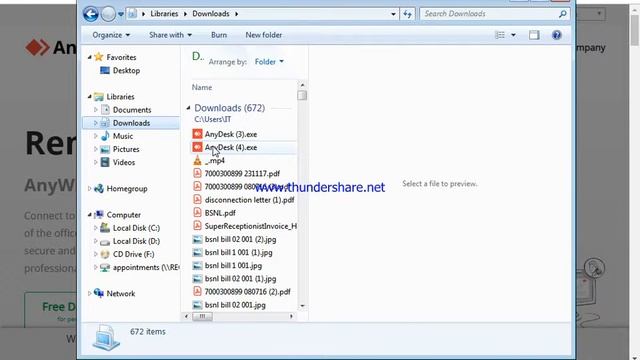The width and height of the screenshot is (640, 360).
Task: Click the Name column header
Action: coord(202,87)
